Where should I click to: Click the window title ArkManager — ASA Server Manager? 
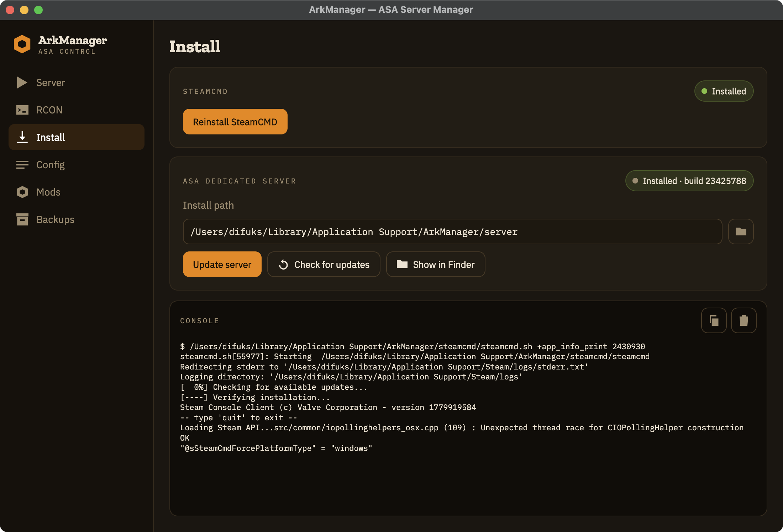391,10
